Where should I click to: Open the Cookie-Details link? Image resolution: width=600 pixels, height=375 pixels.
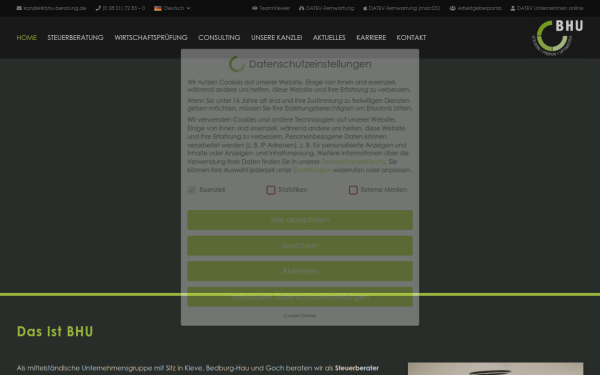point(300,316)
